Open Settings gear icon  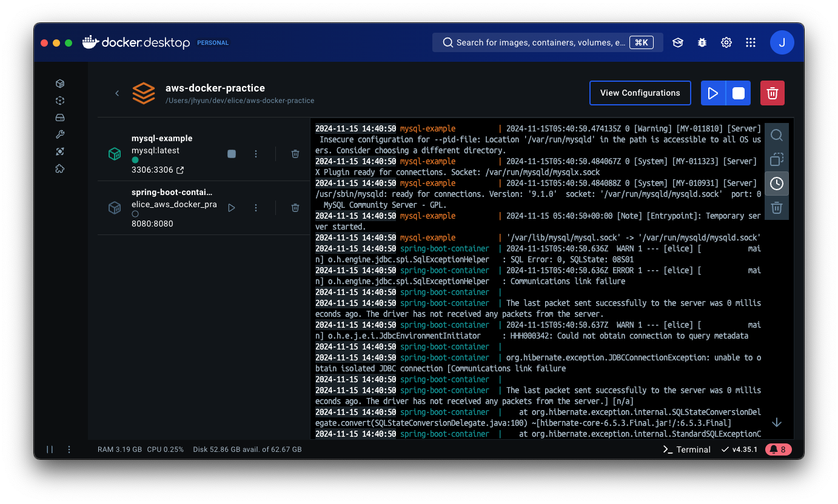coord(726,42)
